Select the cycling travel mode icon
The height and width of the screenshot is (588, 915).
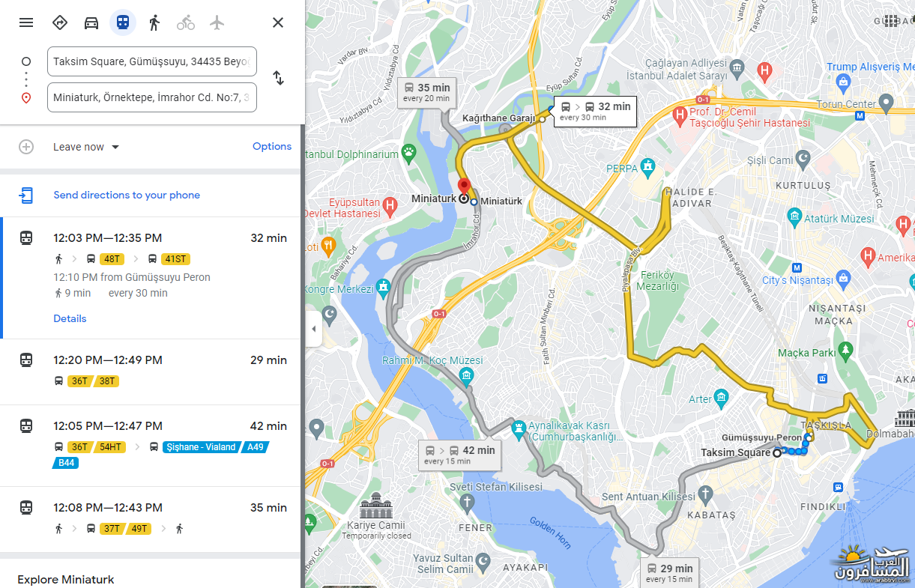186,22
